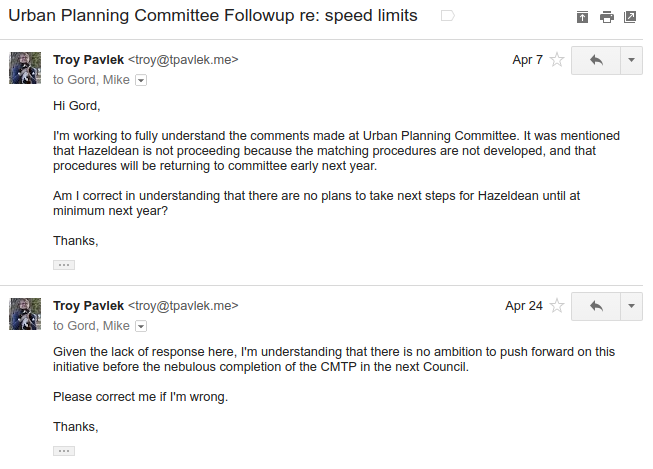Show recipient details of second message
This screenshot has width=653, height=469.
141,326
